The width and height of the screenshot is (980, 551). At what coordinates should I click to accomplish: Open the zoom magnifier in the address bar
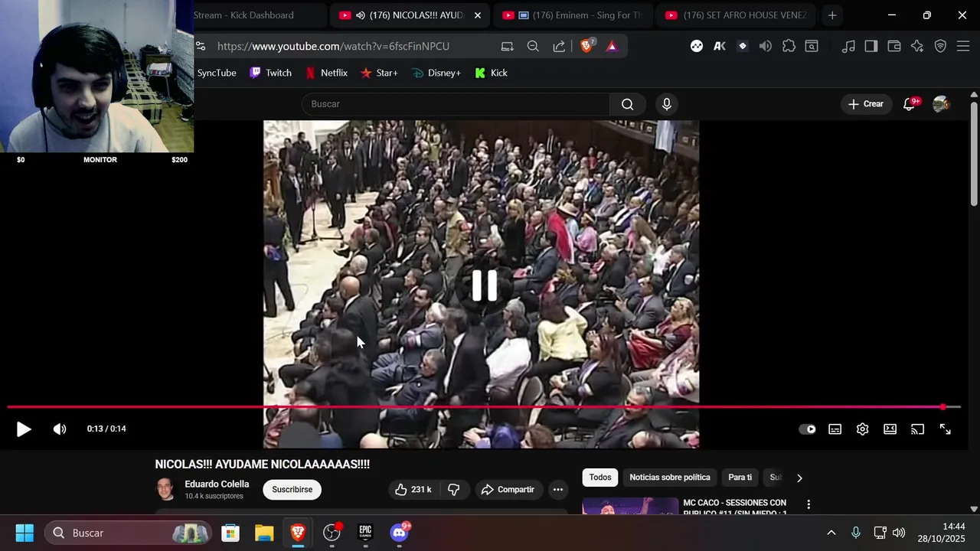click(x=533, y=47)
